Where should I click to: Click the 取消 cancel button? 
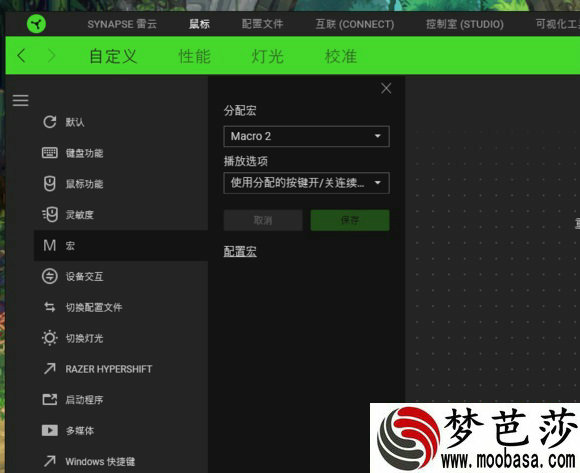pos(263,220)
